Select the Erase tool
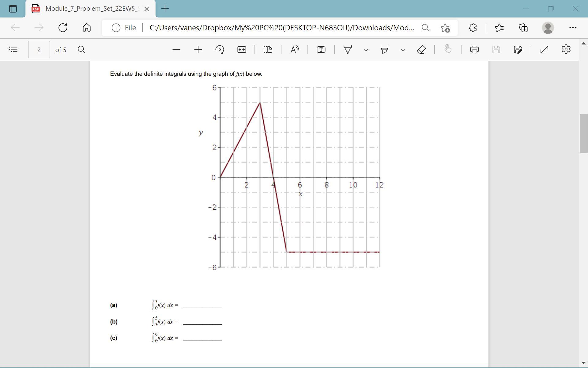The width and height of the screenshot is (588, 368). (x=421, y=49)
